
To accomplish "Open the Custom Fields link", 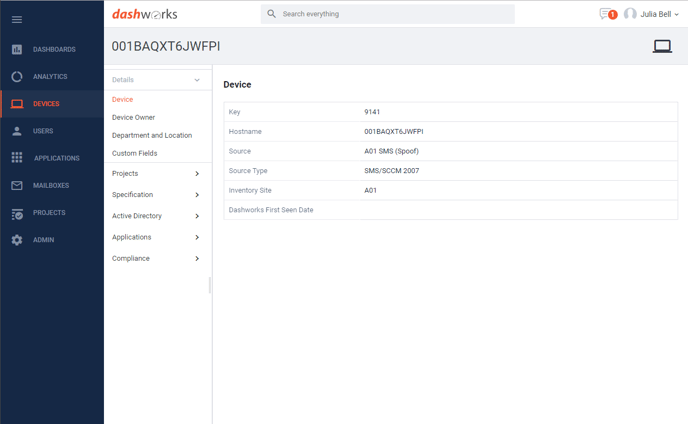I will [x=134, y=153].
